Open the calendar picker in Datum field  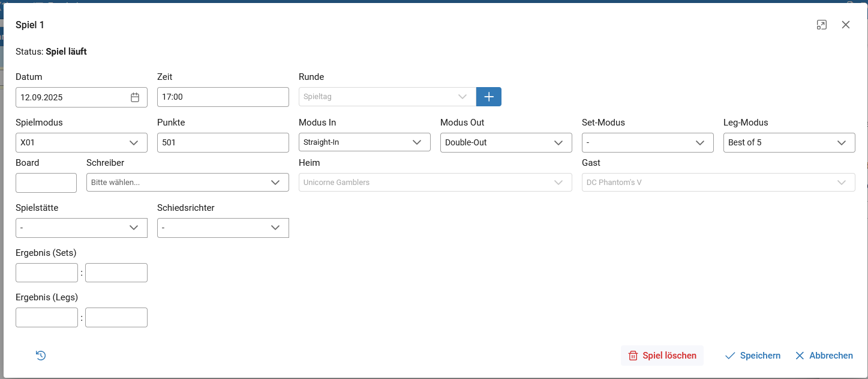pos(135,97)
